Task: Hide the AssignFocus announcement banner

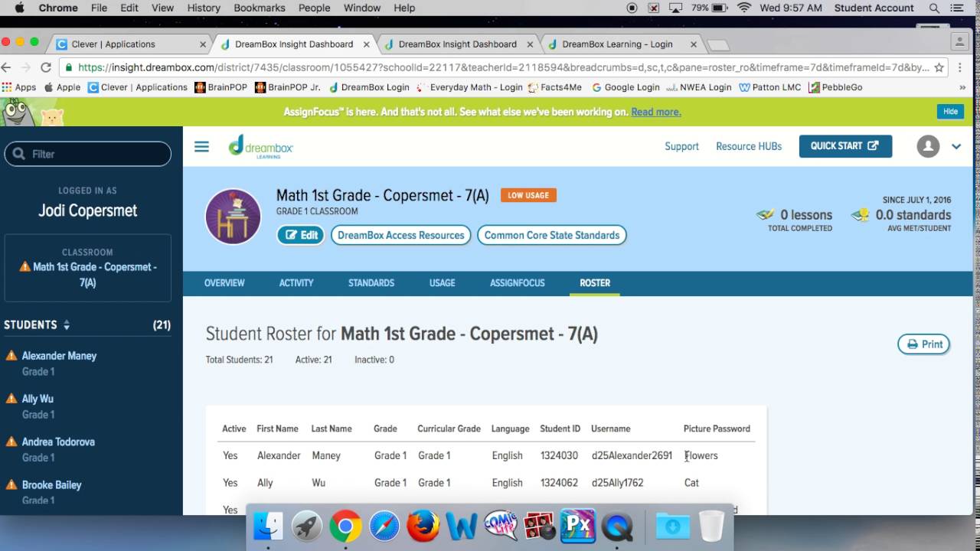Action: coord(950,112)
